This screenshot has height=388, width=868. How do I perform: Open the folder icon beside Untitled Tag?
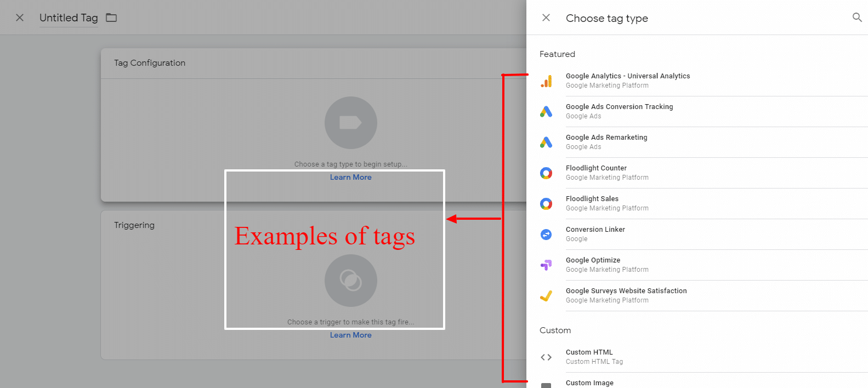(111, 18)
